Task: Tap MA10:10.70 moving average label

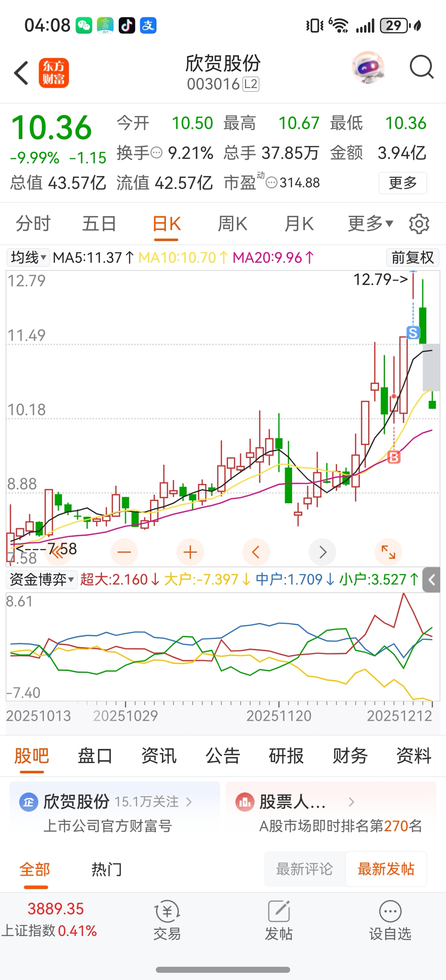Action: (183, 257)
